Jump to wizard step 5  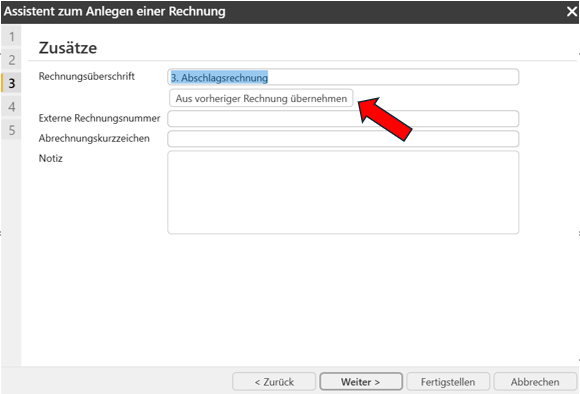tap(11, 130)
